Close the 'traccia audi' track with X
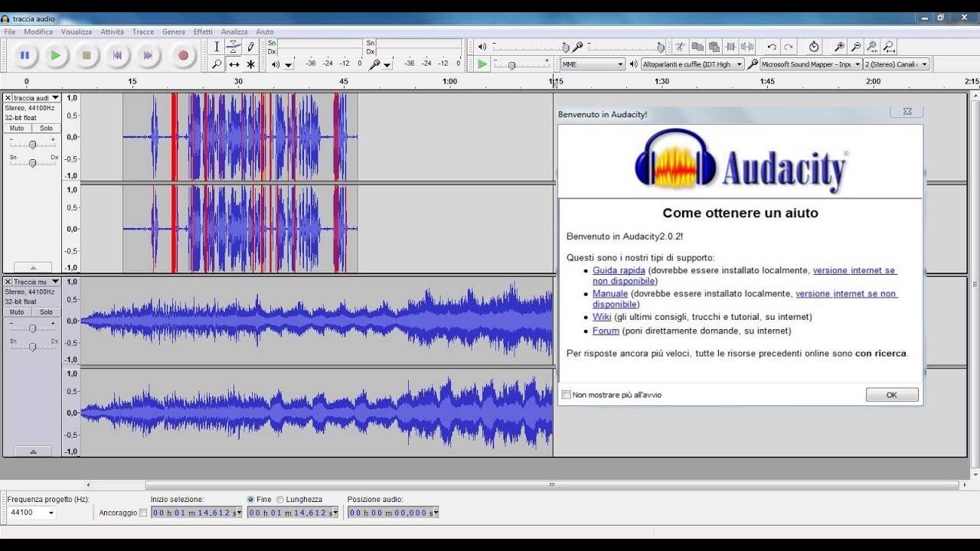The height and width of the screenshot is (551, 980). click(8, 98)
